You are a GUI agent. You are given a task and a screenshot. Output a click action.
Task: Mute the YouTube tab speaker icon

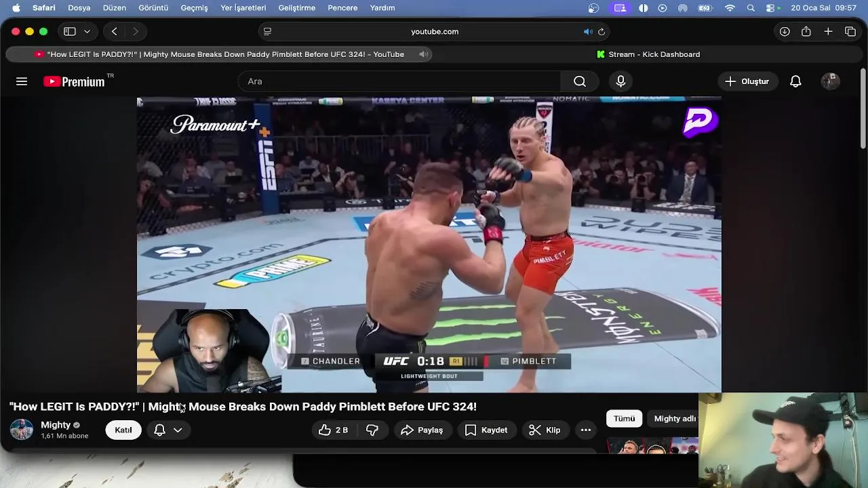[x=423, y=54]
